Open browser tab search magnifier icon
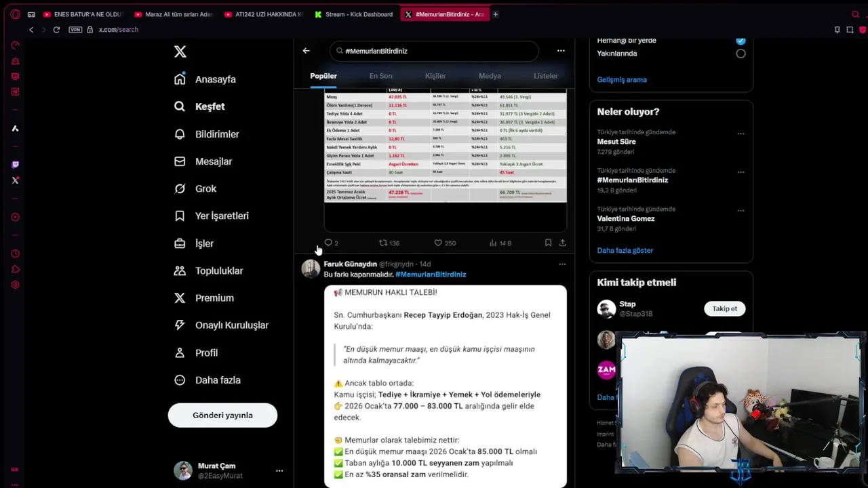Screen dimensions: 868x488 [855, 14]
